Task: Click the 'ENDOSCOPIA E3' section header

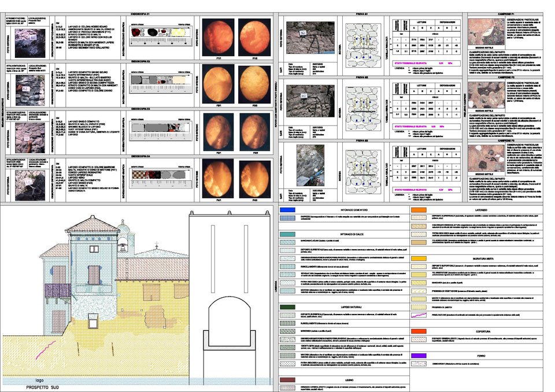Action: click(x=140, y=109)
